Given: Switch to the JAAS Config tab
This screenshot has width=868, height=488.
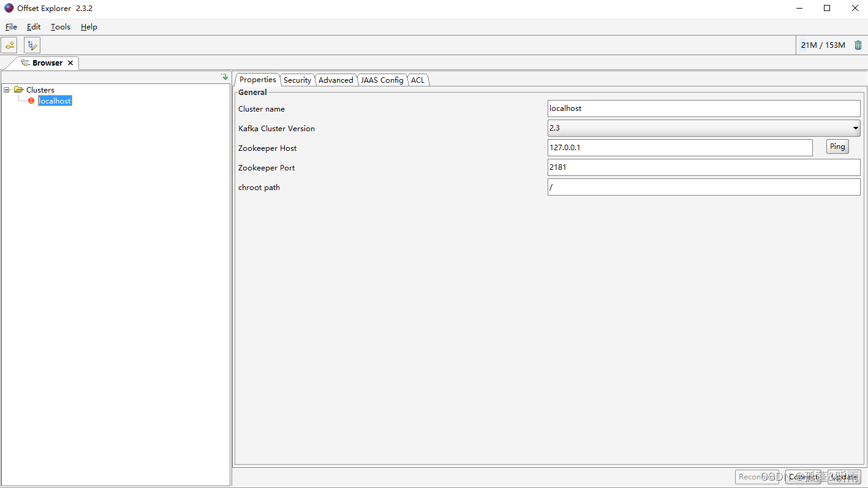Looking at the screenshot, I should [x=382, y=80].
